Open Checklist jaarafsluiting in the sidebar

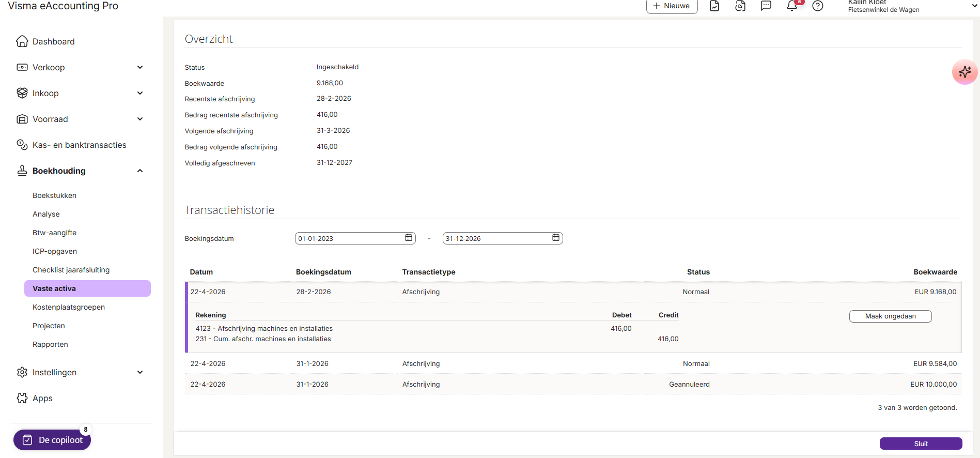(x=71, y=270)
